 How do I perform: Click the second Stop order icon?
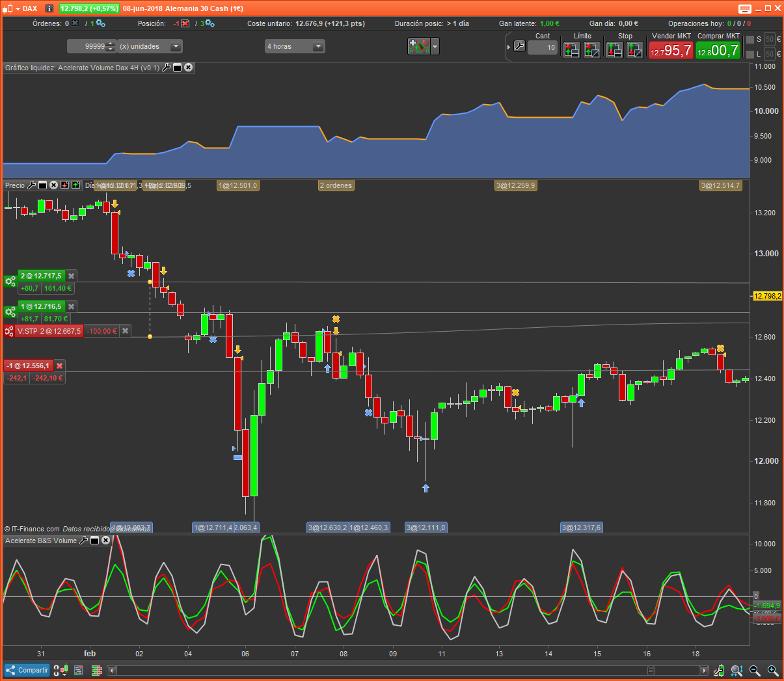[635, 49]
